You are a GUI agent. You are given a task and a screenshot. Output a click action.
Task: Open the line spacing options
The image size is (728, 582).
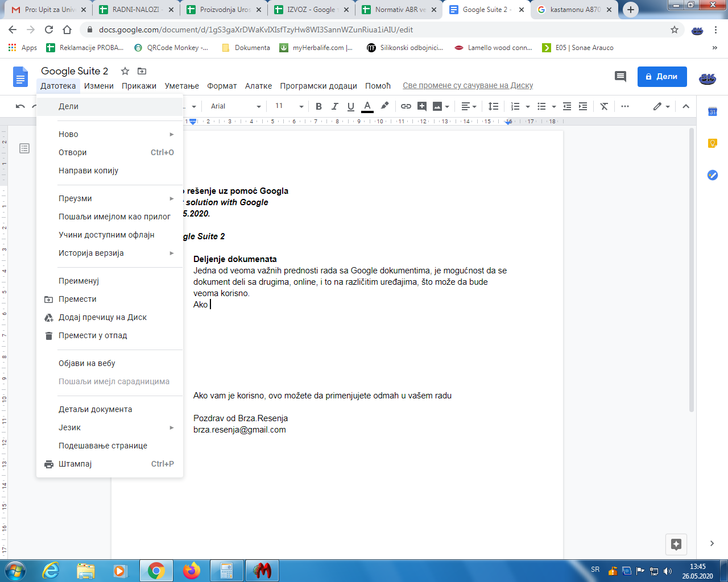[493, 106]
